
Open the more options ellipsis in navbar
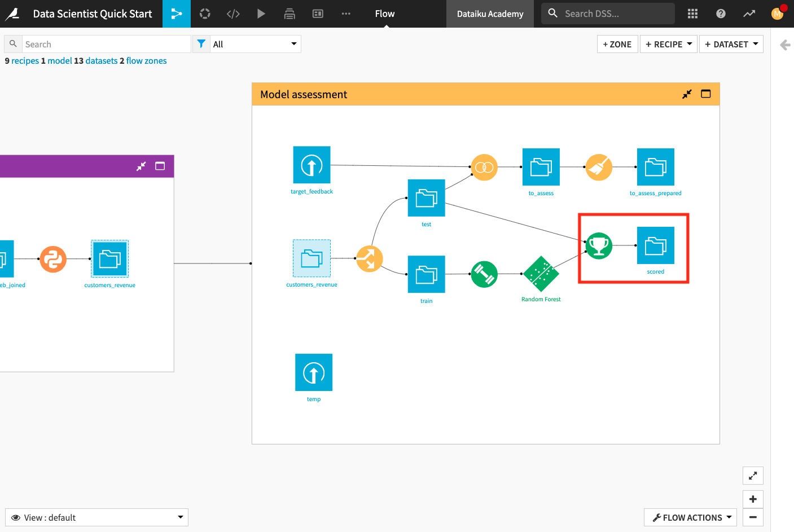[x=346, y=14]
